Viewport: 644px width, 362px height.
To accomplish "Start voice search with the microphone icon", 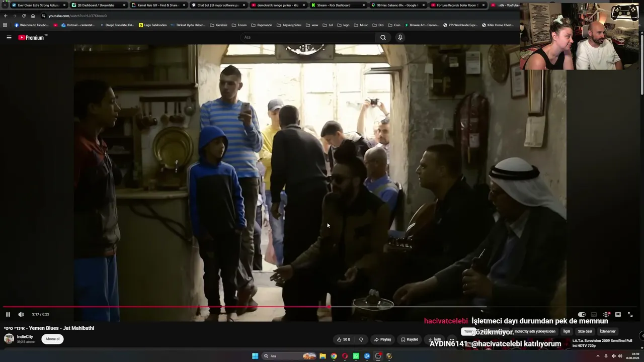I will (400, 37).
